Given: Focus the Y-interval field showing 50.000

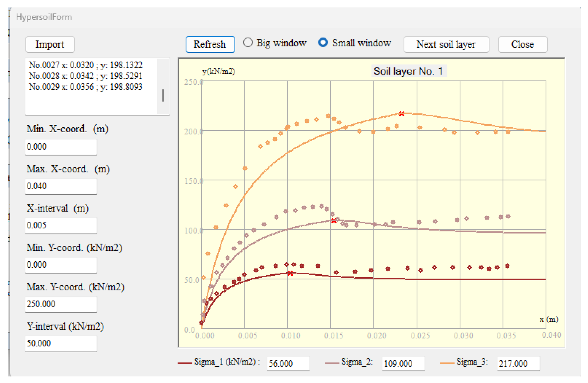Looking at the screenshot, I should point(61,343).
